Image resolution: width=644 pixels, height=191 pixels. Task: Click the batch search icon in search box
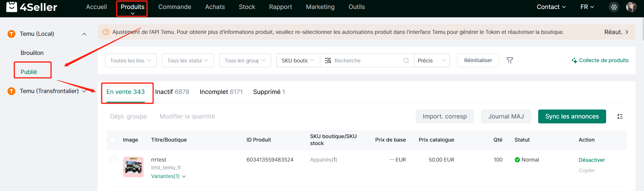(x=328, y=60)
